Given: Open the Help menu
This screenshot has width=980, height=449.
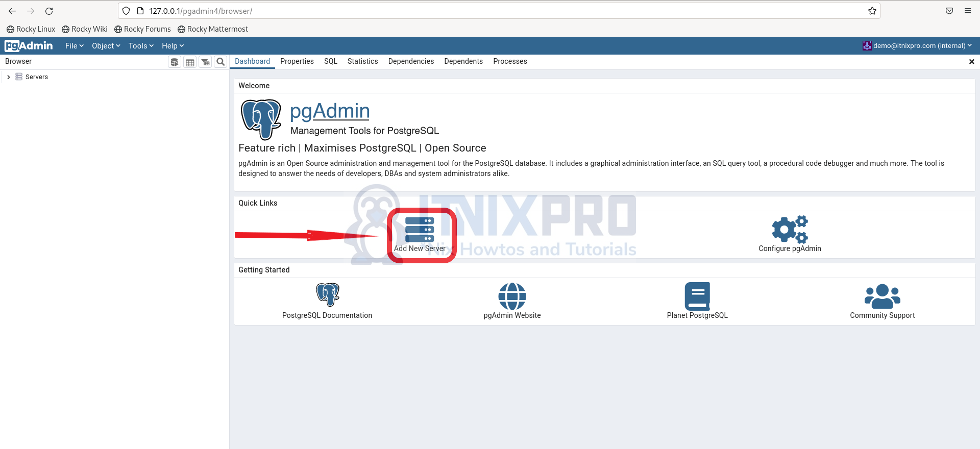Looking at the screenshot, I should tap(173, 46).
